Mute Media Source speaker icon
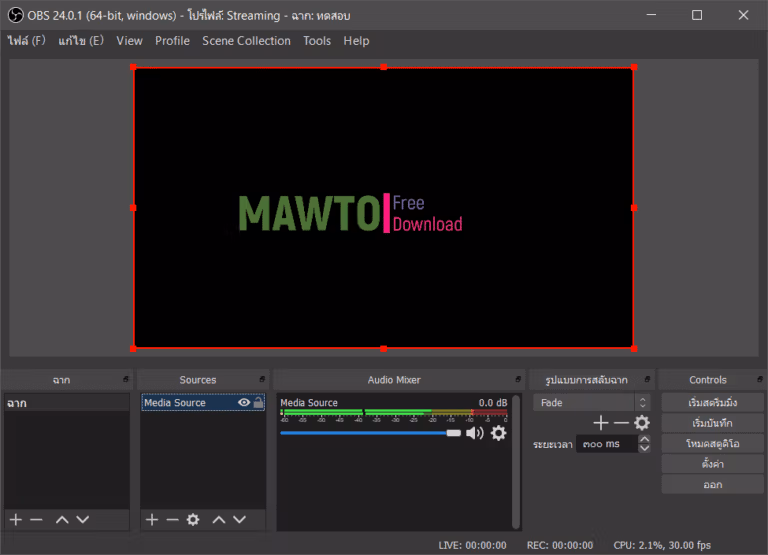 (x=474, y=433)
